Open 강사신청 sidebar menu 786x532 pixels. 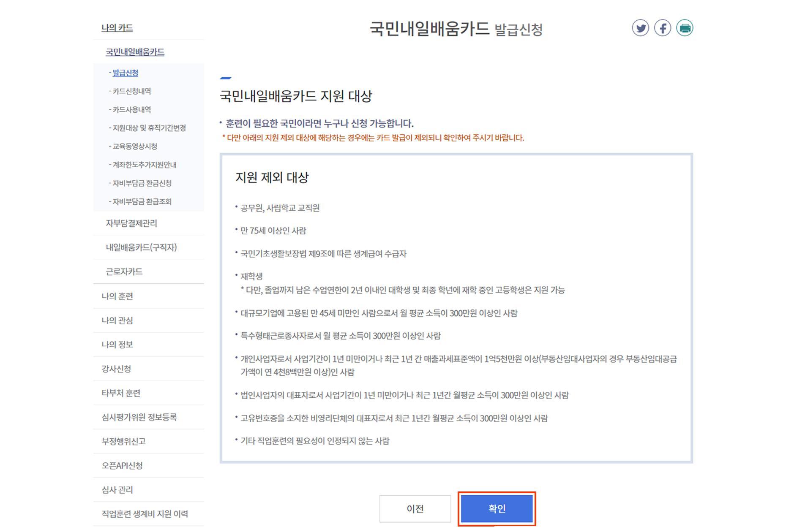tap(116, 369)
